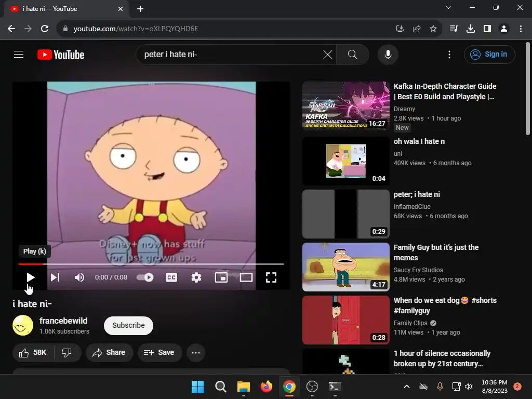Dislike this video
Image resolution: width=532 pixels, height=399 pixels.
[x=67, y=353]
